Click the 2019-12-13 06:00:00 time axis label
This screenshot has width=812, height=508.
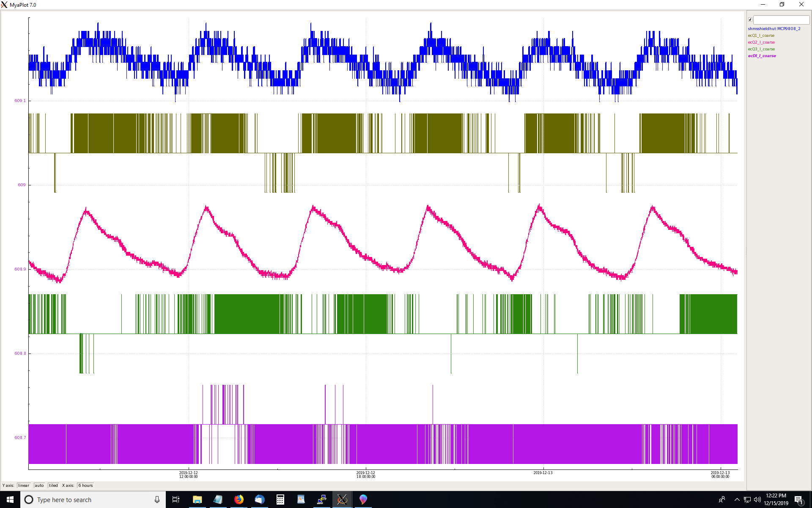[720, 475]
